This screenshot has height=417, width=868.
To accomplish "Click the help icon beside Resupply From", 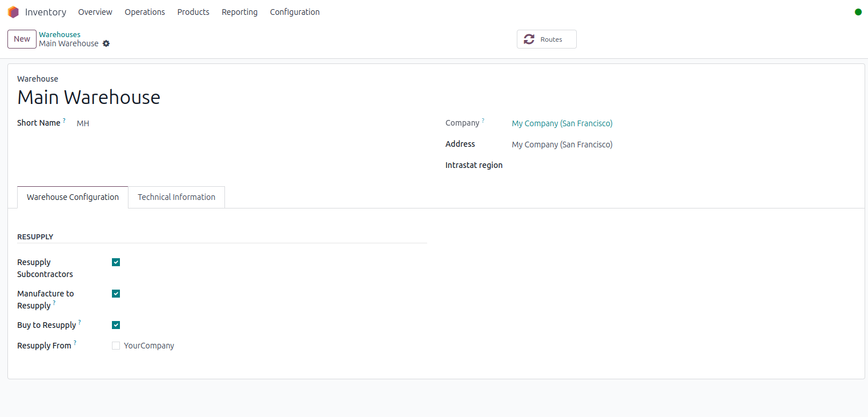I will [x=75, y=342].
